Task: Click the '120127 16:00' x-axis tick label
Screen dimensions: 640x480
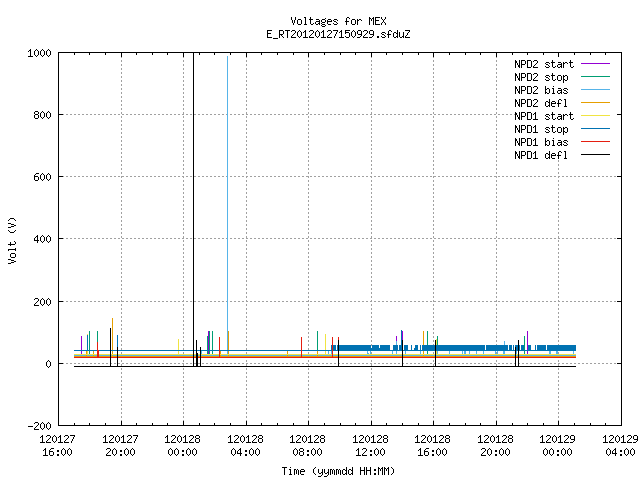Action: coord(58,446)
